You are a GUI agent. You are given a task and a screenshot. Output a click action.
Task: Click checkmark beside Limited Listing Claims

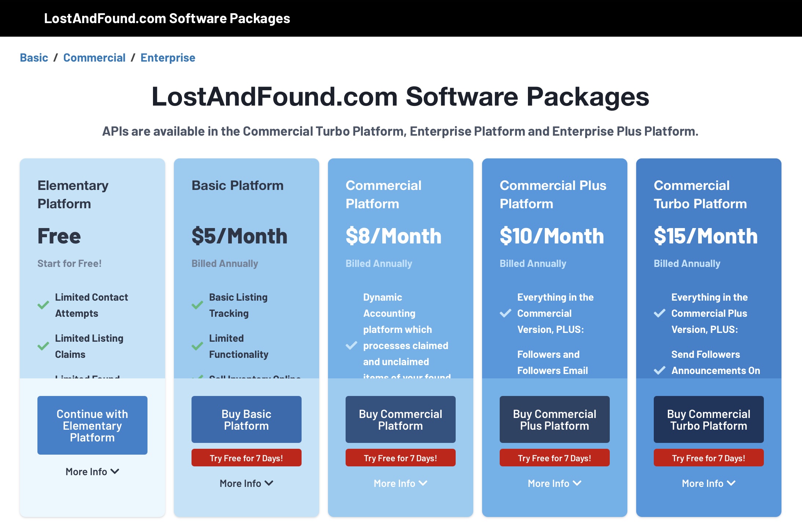tap(43, 346)
